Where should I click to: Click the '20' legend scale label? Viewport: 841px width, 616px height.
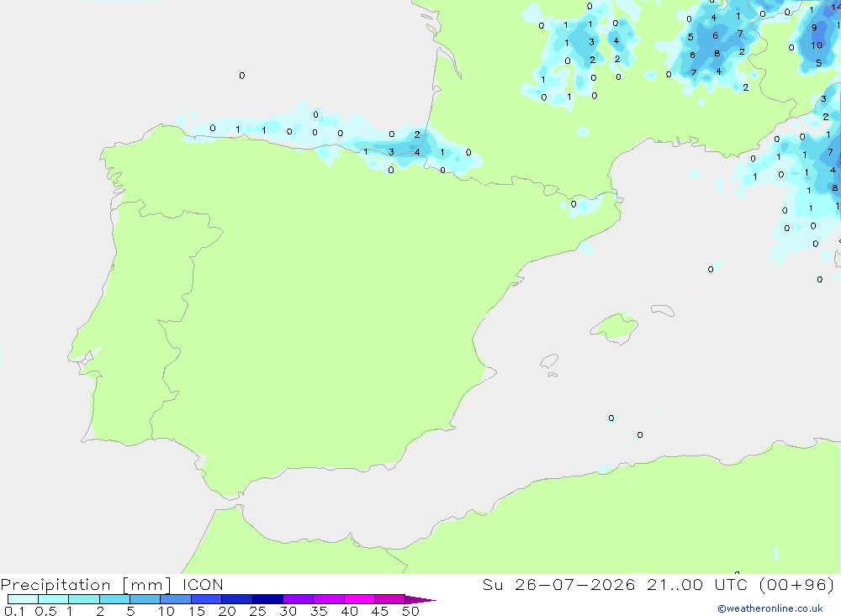pyautogui.click(x=227, y=611)
